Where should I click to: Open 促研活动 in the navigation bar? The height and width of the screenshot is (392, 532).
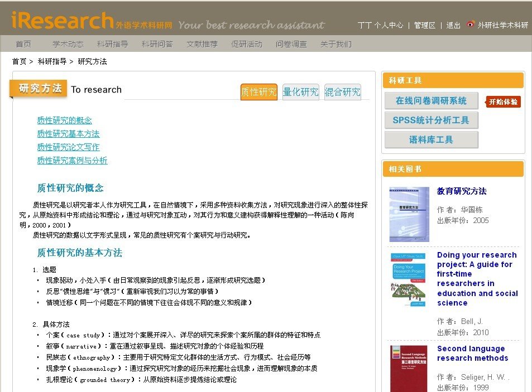pos(247,44)
